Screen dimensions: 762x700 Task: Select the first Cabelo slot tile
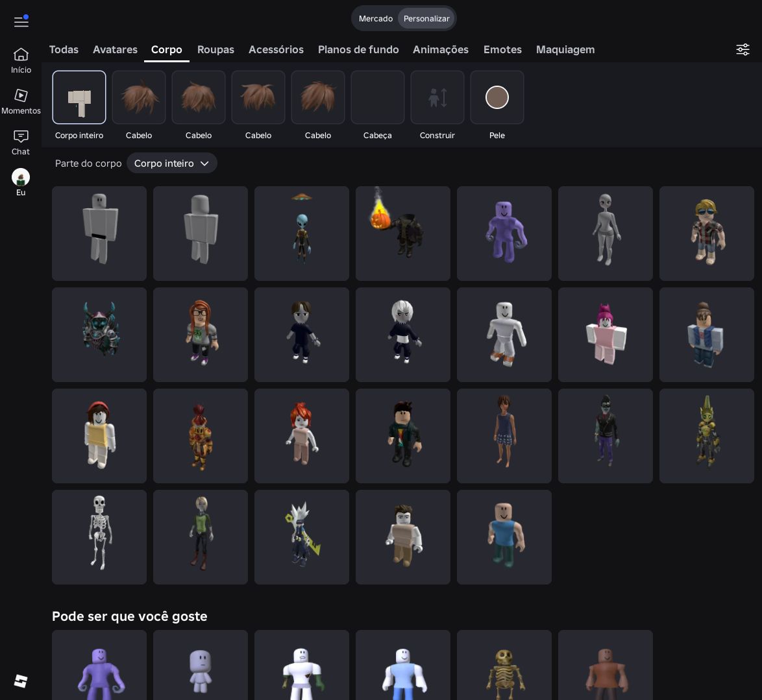pyautogui.click(x=139, y=97)
